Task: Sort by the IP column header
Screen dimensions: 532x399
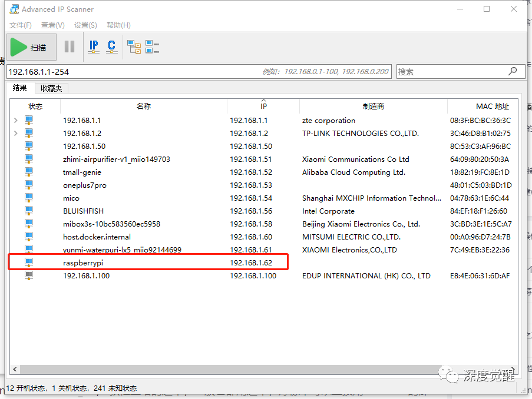Action: 263,107
